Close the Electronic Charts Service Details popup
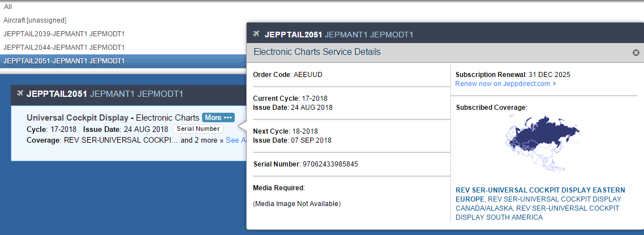Screen dimensions: 644x235 (636, 53)
